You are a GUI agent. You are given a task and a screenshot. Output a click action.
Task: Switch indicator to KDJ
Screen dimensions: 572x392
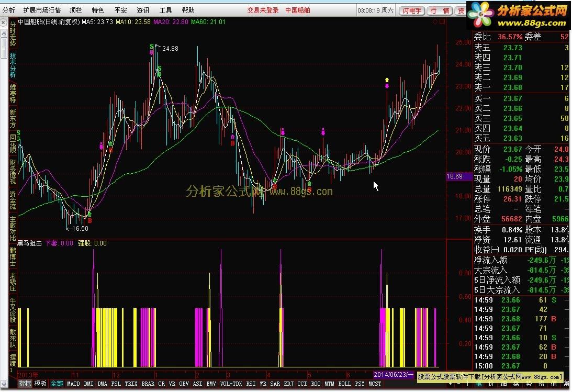pyautogui.click(x=288, y=384)
